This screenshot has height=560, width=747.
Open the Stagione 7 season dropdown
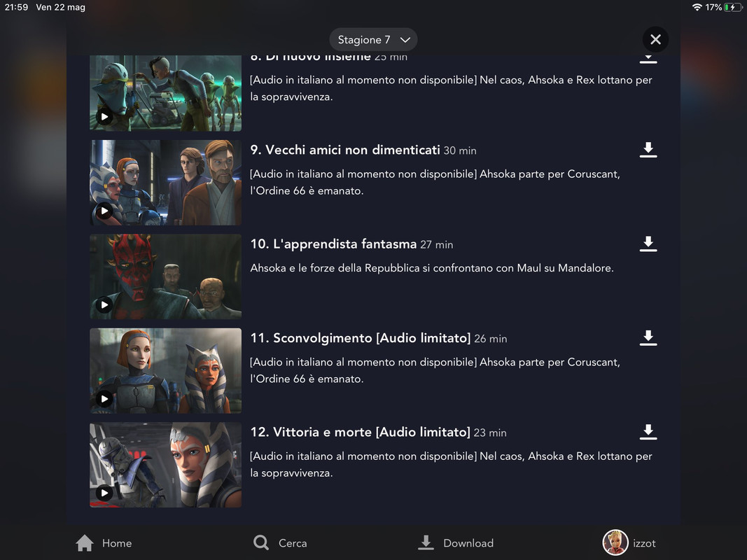pyautogui.click(x=373, y=39)
